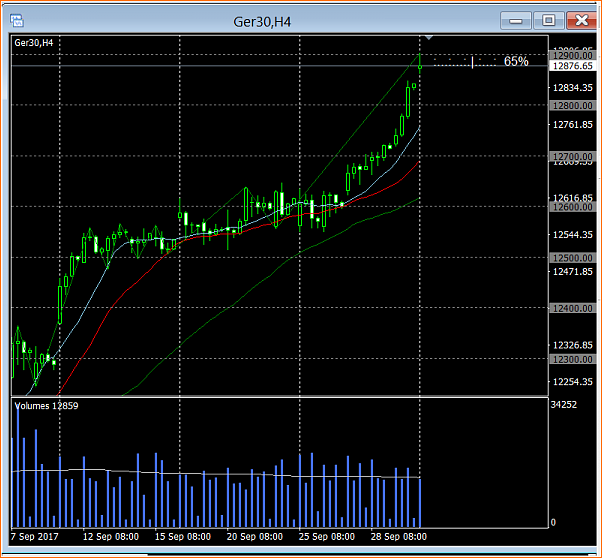
Task: Click the 7 Sep 2017 date label
Action: coord(35,536)
